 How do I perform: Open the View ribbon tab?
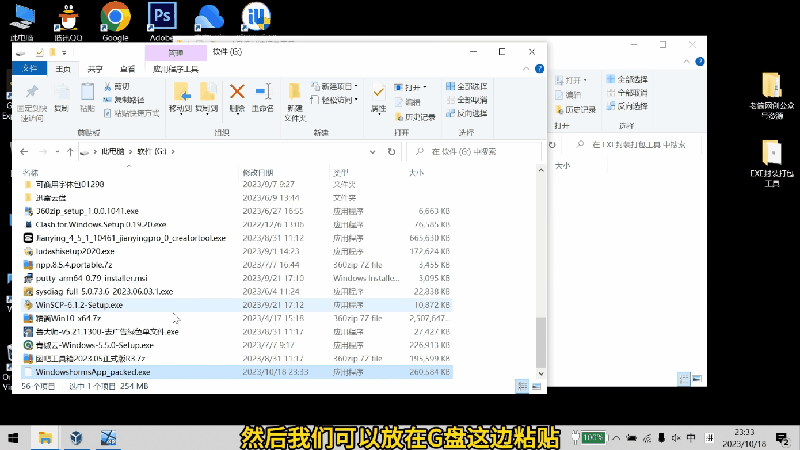point(126,69)
